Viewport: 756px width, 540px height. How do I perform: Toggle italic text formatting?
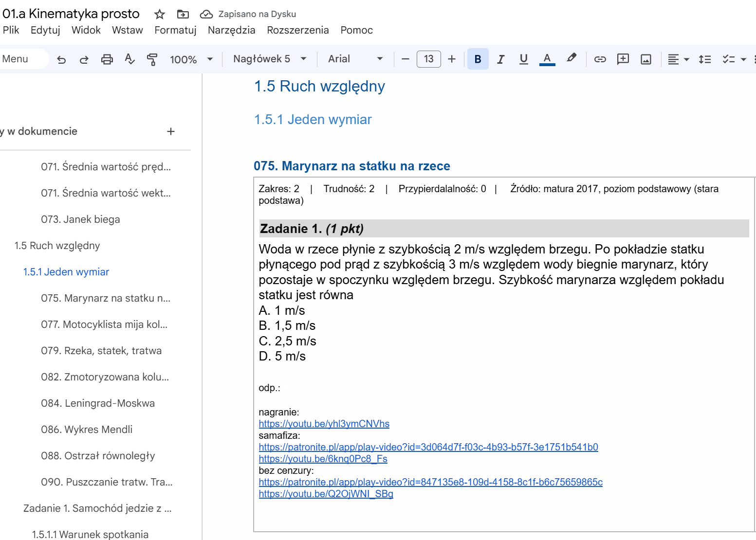pyautogui.click(x=500, y=59)
